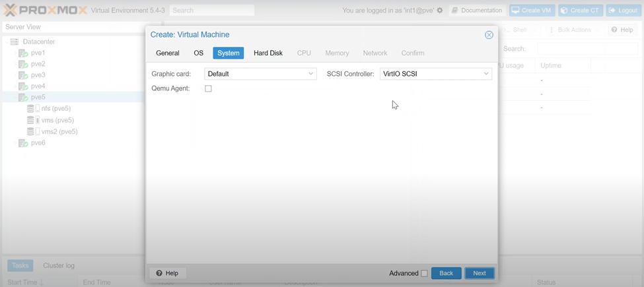
Task: Click the nfs (pve5) storage icon
Action: click(x=33, y=109)
